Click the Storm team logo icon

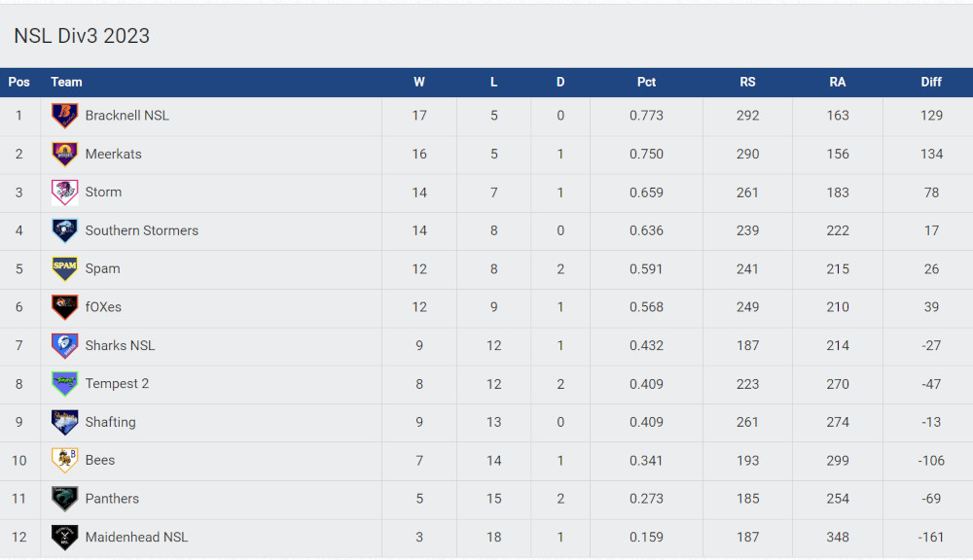point(64,192)
